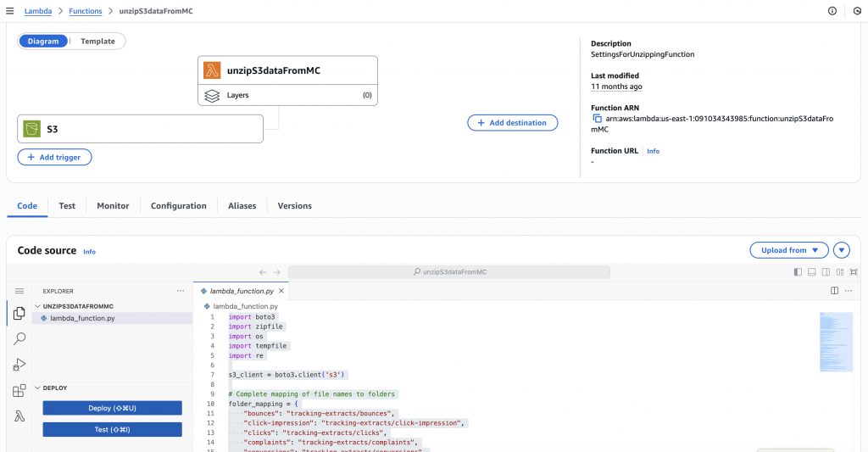Toggle the editor primary sidebar layout icon
The height and width of the screenshot is (452, 868).
[798, 272]
